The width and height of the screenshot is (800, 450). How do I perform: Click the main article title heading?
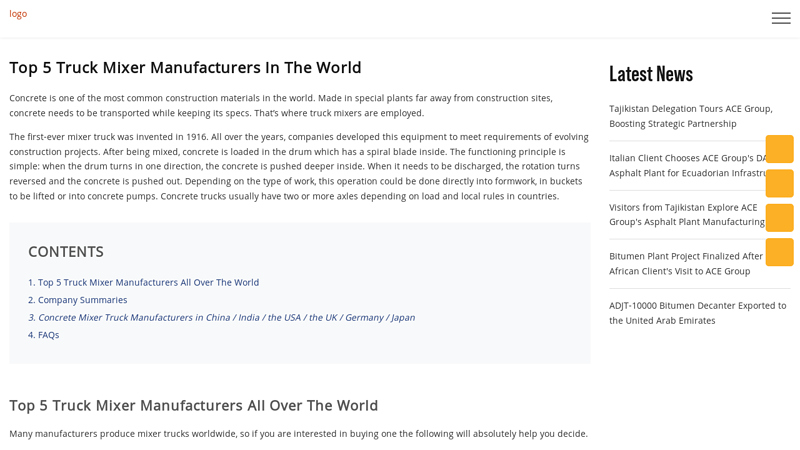(185, 67)
